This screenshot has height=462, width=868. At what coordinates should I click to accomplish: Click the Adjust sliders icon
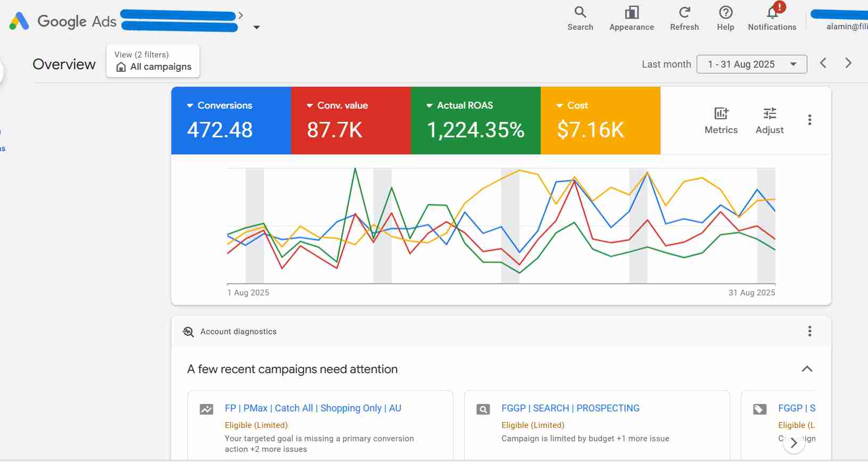pyautogui.click(x=770, y=114)
